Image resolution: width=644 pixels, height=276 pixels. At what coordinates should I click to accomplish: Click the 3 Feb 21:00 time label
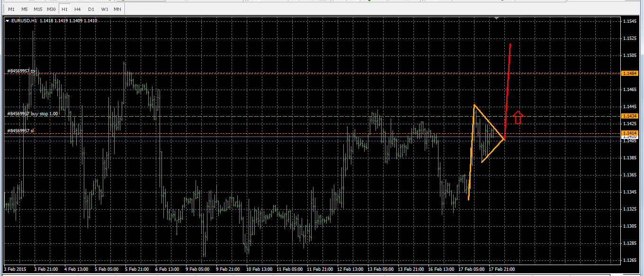click(x=46, y=269)
